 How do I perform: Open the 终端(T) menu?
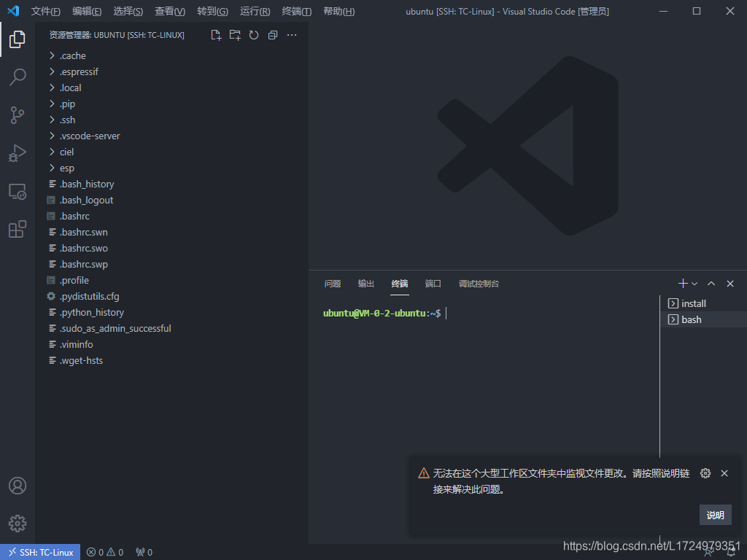click(x=297, y=12)
